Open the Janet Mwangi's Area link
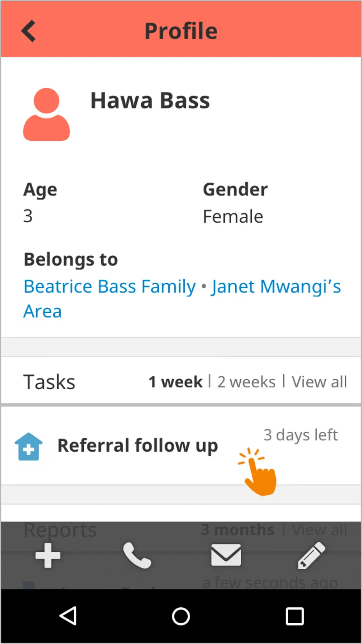This screenshot has width=362, height=644. 276,286
